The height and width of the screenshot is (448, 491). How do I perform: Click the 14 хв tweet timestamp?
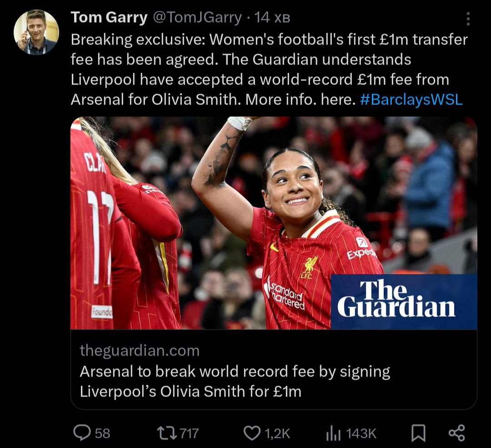pyautogui.click(x=272, y=18)
